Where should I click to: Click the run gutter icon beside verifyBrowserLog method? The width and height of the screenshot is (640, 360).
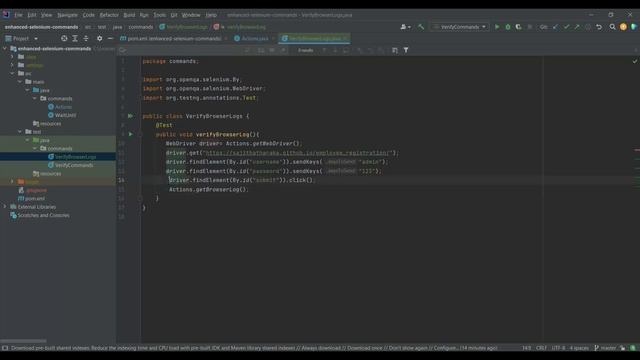(131, 134)
